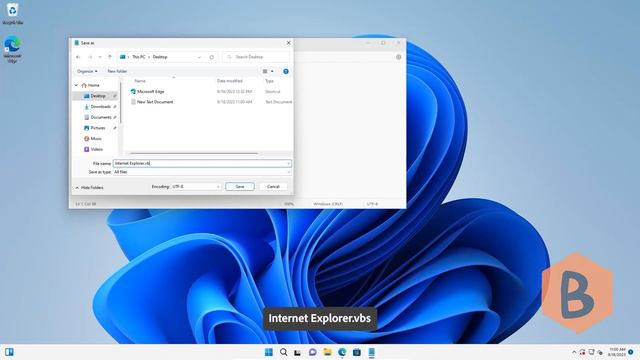This screenshot has width=640, height=360.
Task: Open the Encoding UTF-8 dropdown
Action: [196, 187]
